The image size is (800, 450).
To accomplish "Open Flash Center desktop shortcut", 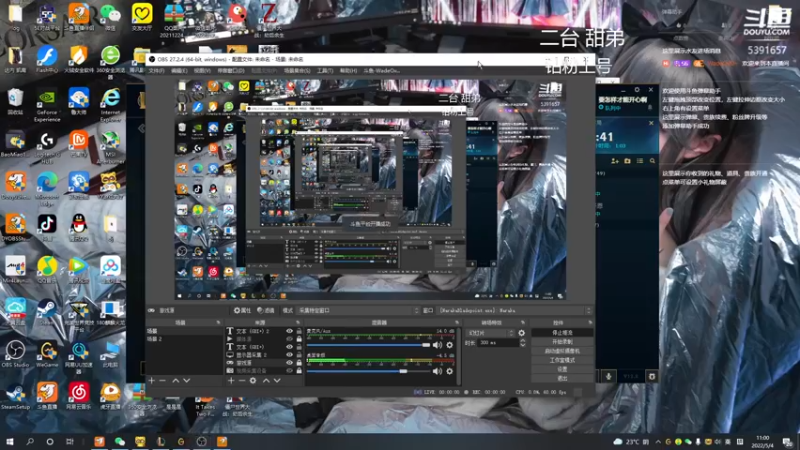I will tap(47, 59).
